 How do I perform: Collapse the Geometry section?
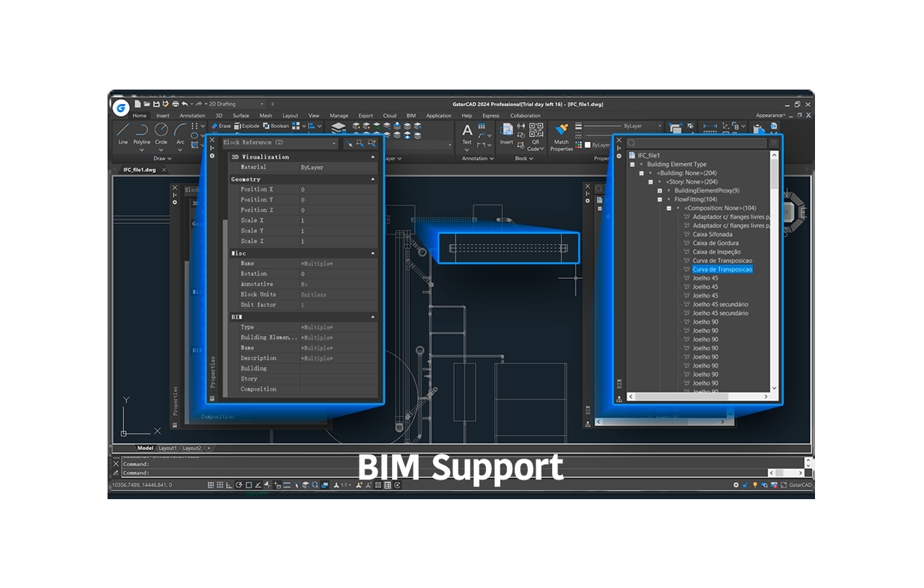(372, 179)
